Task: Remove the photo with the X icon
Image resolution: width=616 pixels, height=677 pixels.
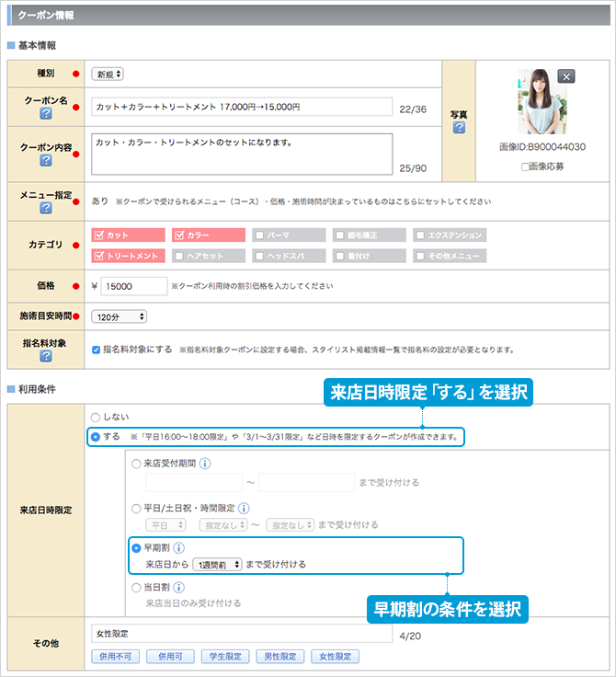Action: pos(566,76)
